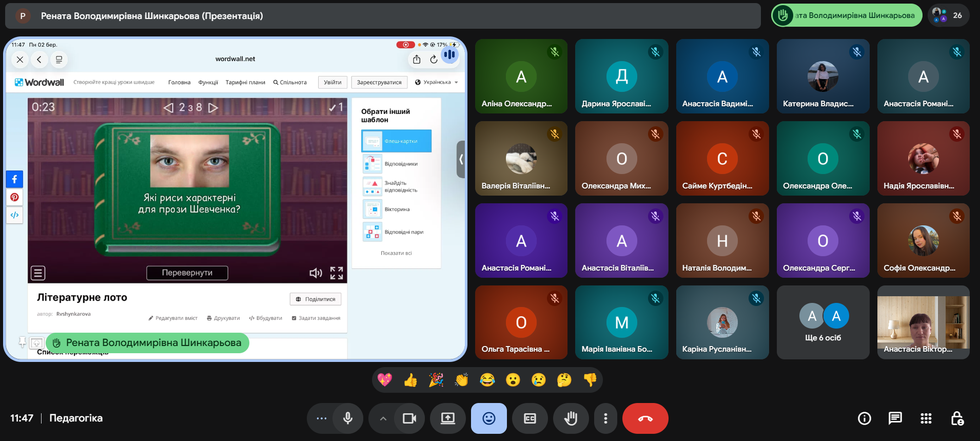
Task: Send the sparkling heart reaction
Action: pyautogui.click(x=385, y=380)
